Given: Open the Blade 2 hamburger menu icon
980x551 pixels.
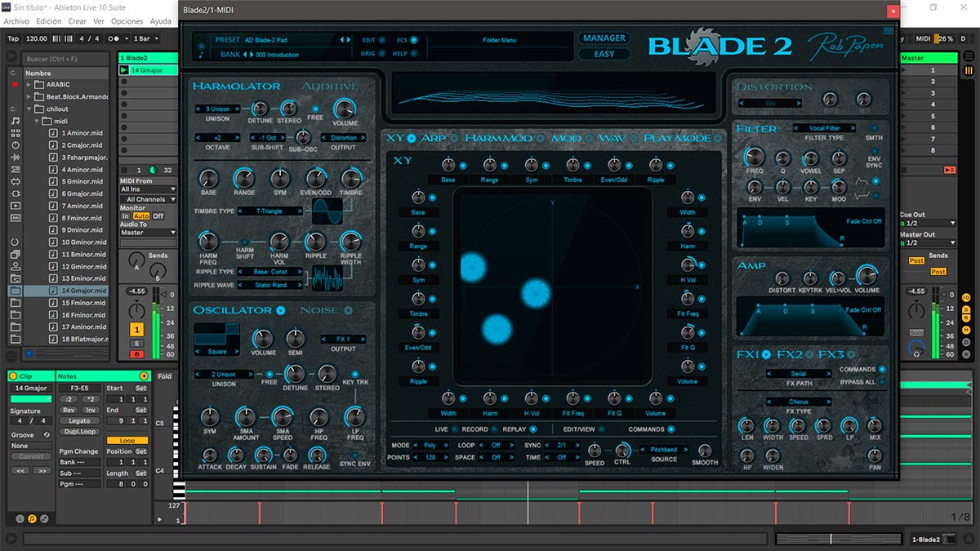Looking at the screenshot, I should (888, 31).
